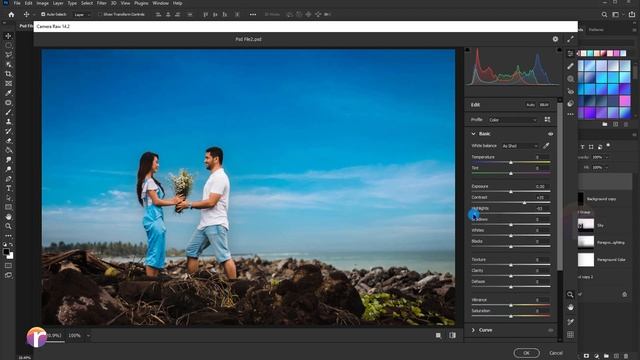The image size is (640, 360).
Task: Toggle Basic panel visibility eye
Action: pyautogui.click(x=550, y=134)
